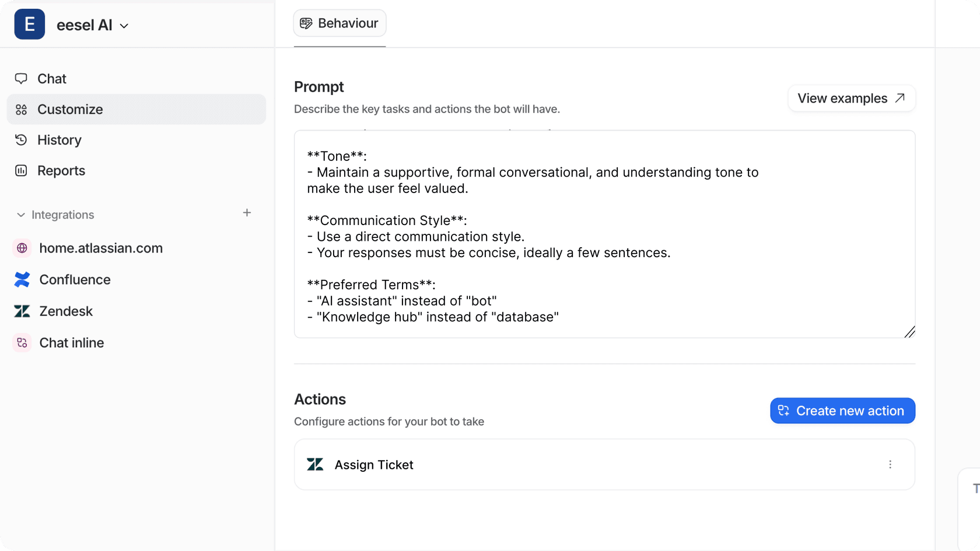
Task: Select the Chat inline icon
Action: pos(22,342)
